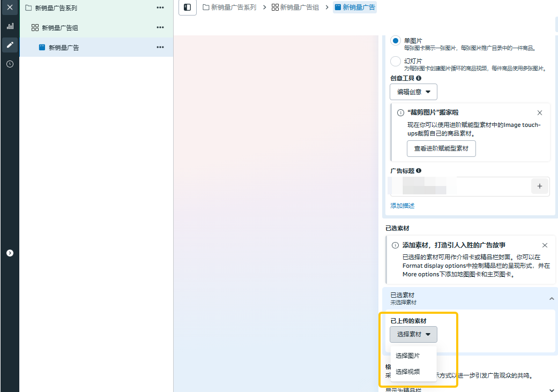Collapse the 已选素材 section chevron
The image size is (558, 392).
click(x=552, y=298)
